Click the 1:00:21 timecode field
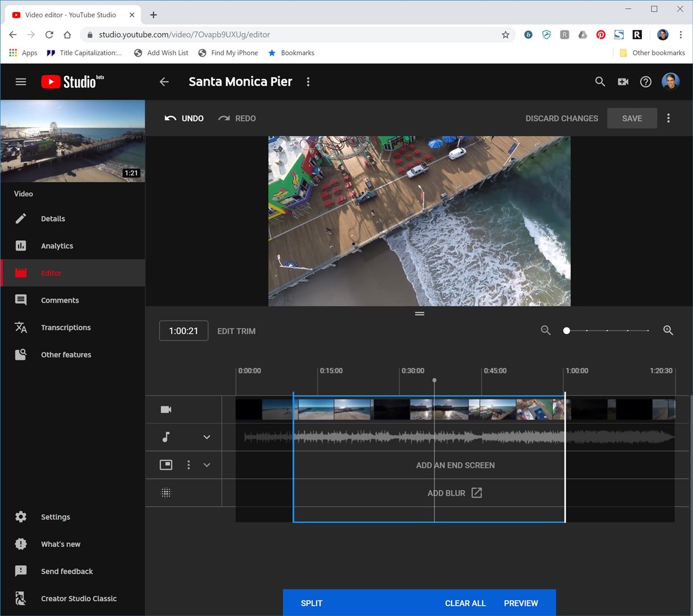This screenshot has height=616, width=693. (184, 331)
